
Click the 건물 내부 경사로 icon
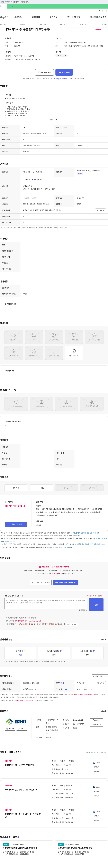tap(92, 404)
